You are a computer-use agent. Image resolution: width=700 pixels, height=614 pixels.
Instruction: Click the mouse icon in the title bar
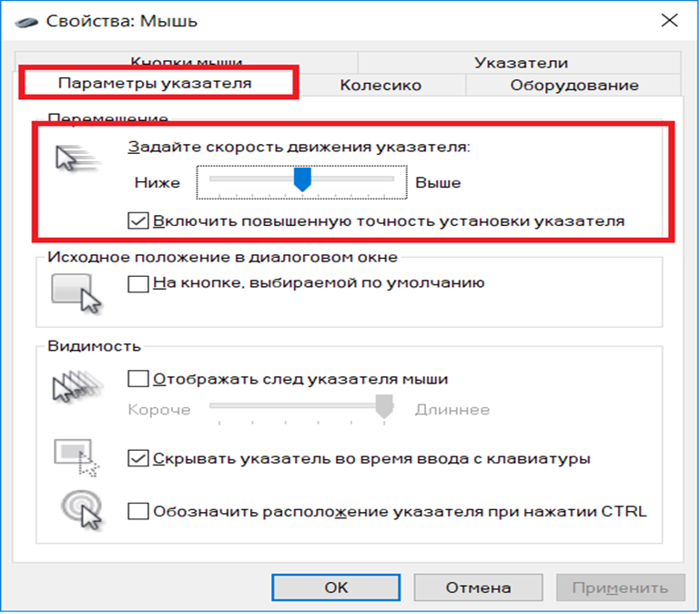coord(26,22)
